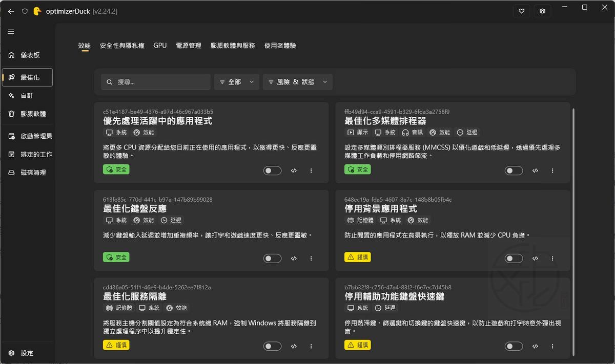Click 系統 tag on 最佳化服務隔離 card
This screenshot has width=615, height=364.
click(149, 308)
